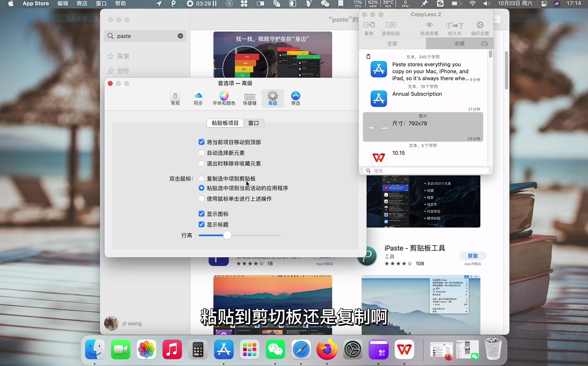Adjust the 行高 row height slider

227,235
